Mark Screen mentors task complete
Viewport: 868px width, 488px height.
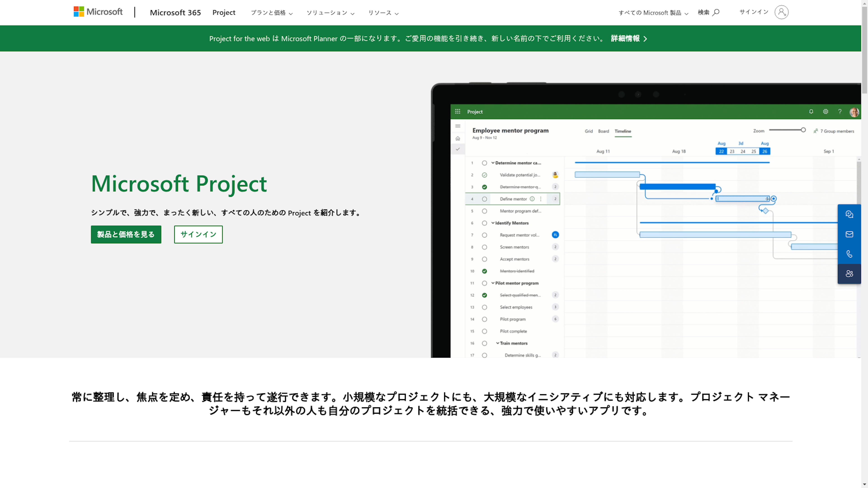pyautogui.click(x=484, y=247)
